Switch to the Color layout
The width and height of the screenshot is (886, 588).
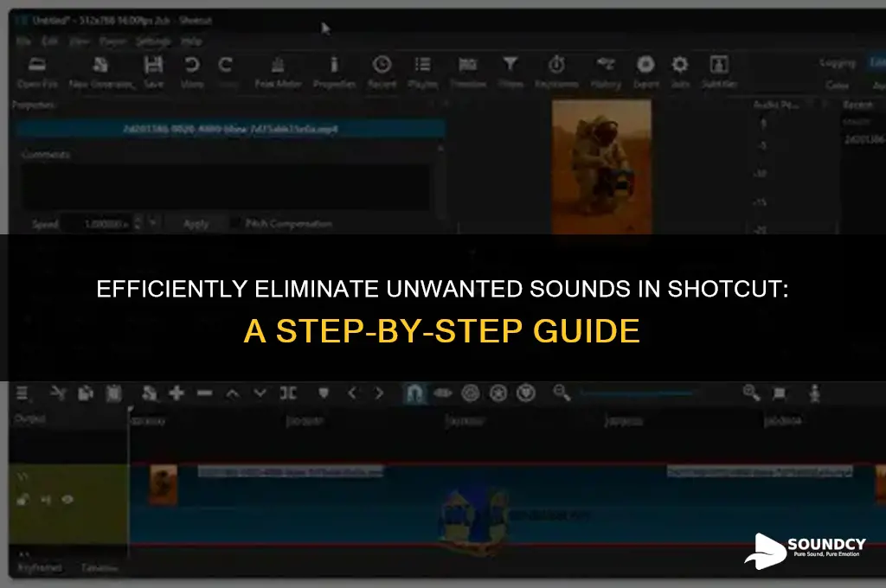tap(837, 85)
